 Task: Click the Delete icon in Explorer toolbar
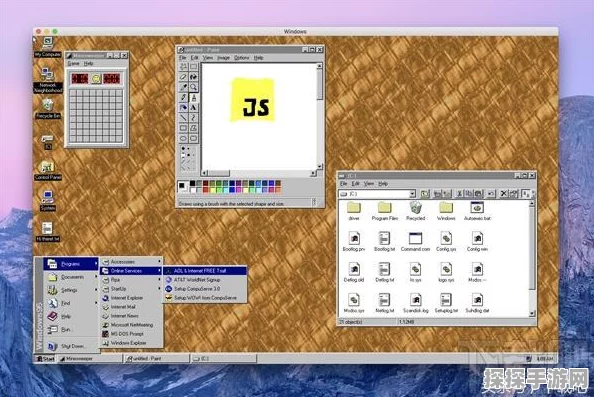tap(503, 194)
